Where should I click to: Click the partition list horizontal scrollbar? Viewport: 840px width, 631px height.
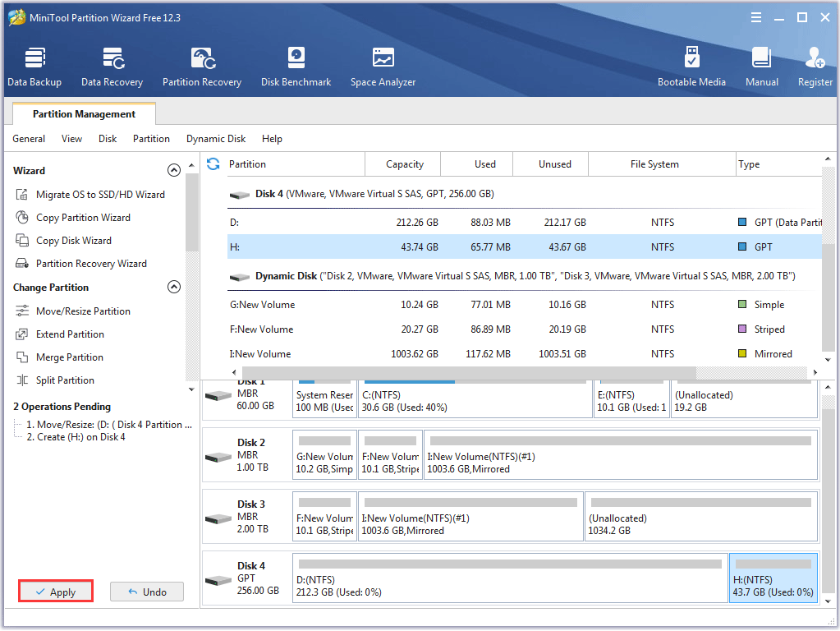click(469, 372)
